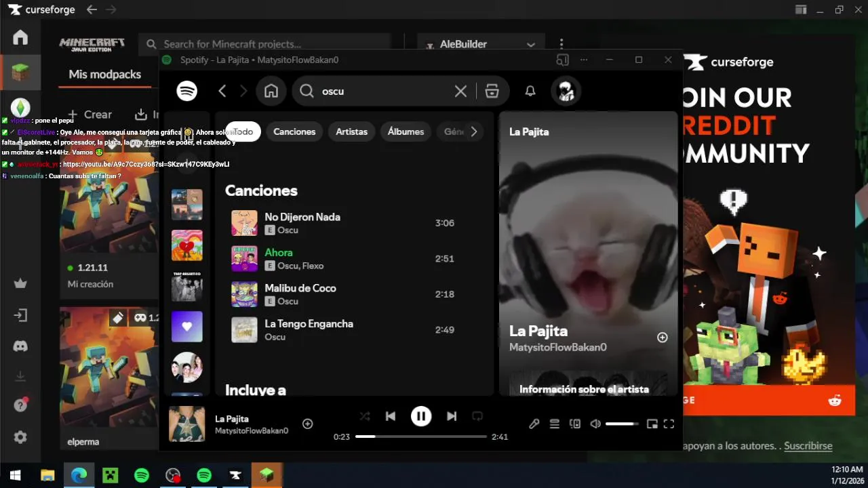Viewport: 868px width, 488px height.
Task: Open the elperma modpack card
Action: (108, 380)
